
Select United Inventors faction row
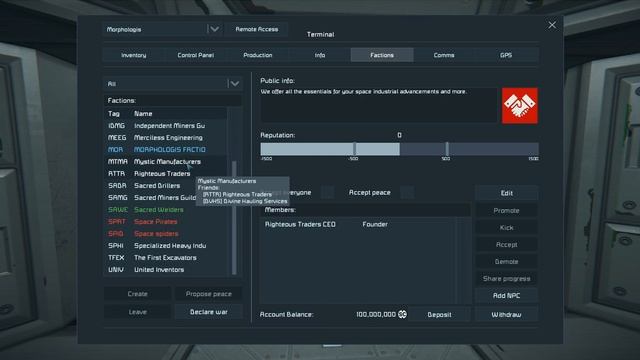point(165,270)
